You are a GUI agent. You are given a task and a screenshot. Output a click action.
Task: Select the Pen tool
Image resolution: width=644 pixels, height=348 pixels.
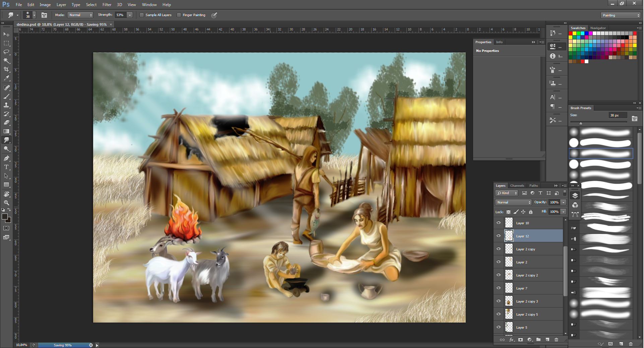coord(6,158)
